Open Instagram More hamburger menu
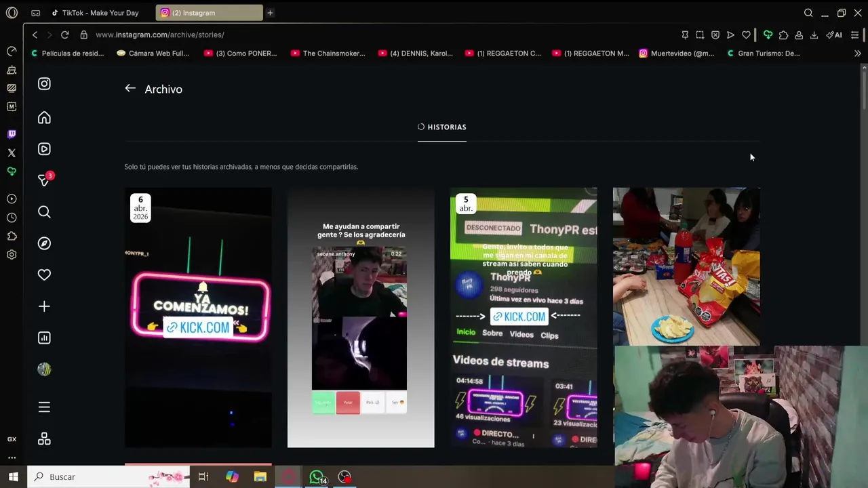The width and height of the screenshot is (868, 488). pyautogui.click(x=44, y=407)
